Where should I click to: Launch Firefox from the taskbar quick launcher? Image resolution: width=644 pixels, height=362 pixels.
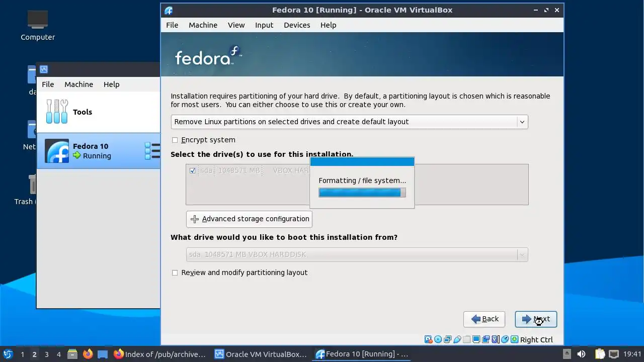coord(88,354)
